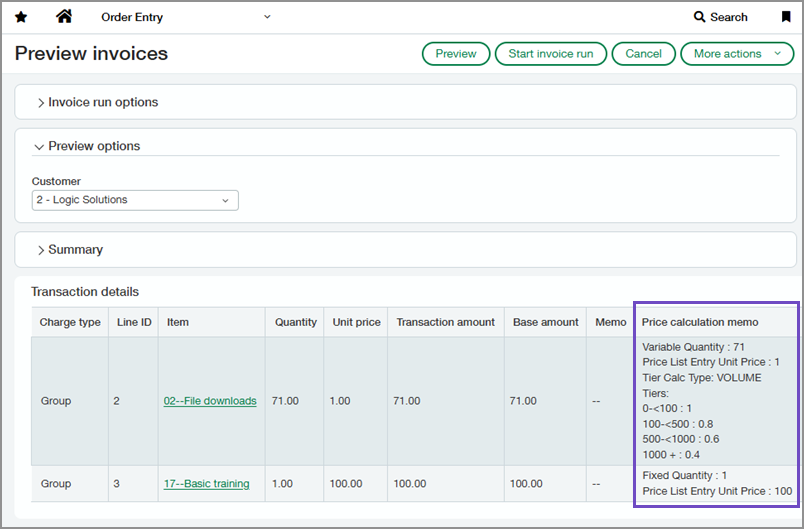The width and height of the screenshot is (804, 529).
Task: Go to the home icon
Action: (64, 16)
